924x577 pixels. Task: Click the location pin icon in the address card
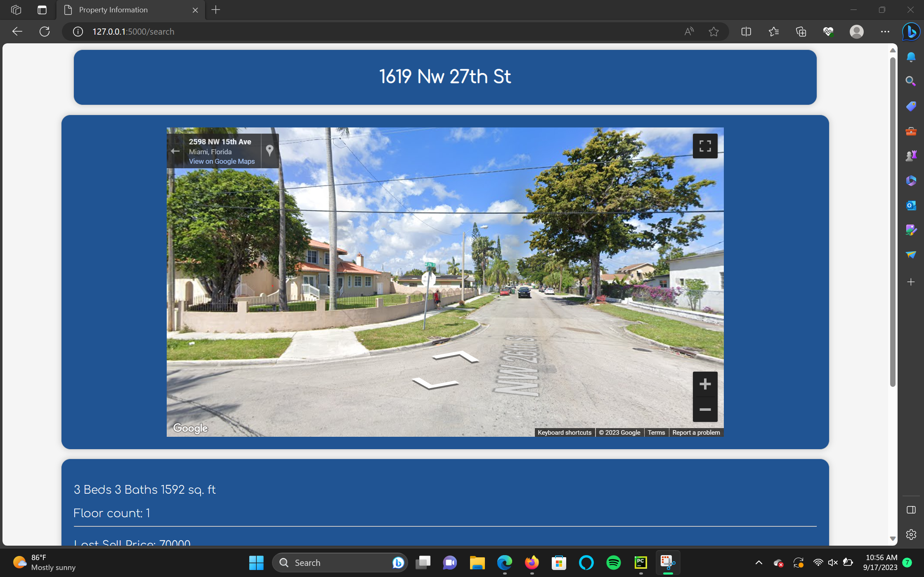269,151
